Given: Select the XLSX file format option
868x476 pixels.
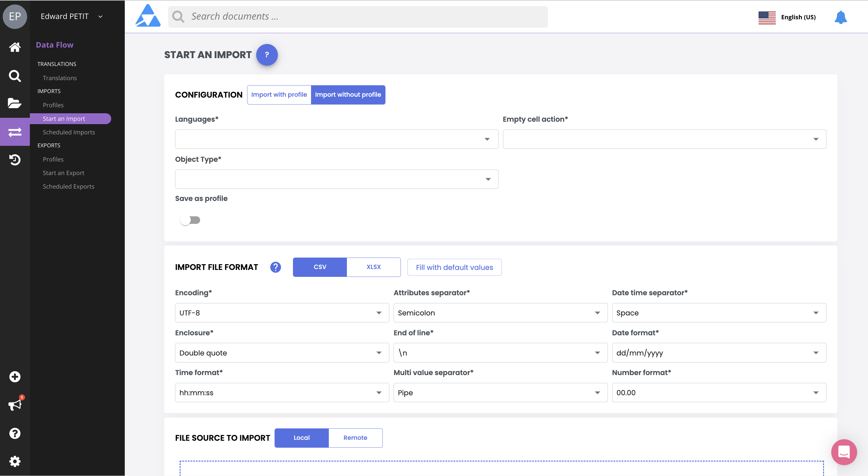Looking at the screenshot, I should coord(374,267).
